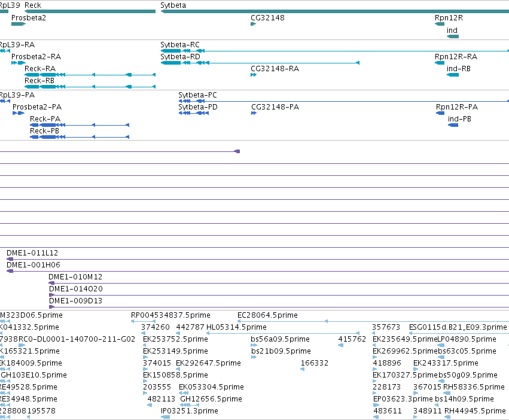Screen dimensions: 509x420
Task: Select the Reck-PA protein label
Action: (45, 119)
